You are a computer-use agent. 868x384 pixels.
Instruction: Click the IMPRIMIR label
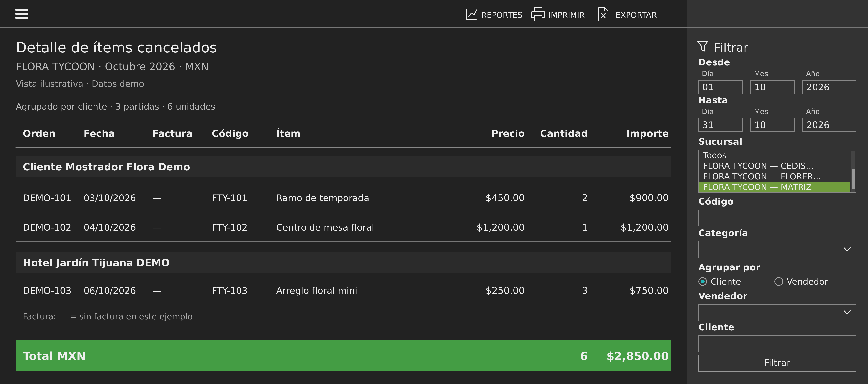tap(566, 15)
